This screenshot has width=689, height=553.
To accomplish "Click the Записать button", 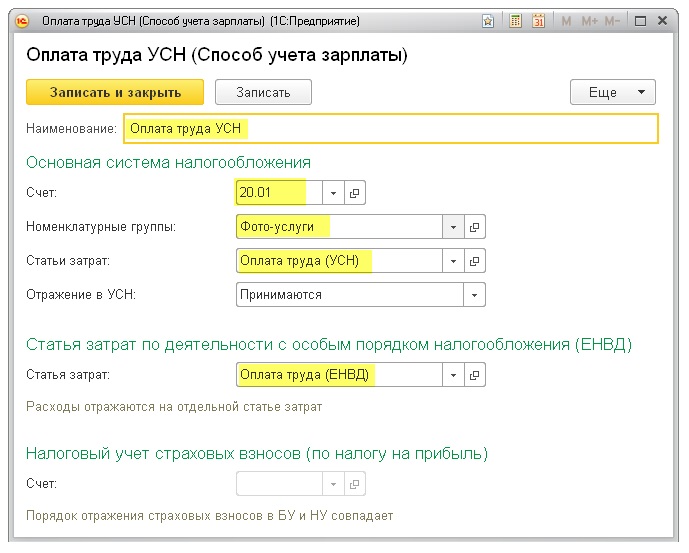I will click(263, 92).
